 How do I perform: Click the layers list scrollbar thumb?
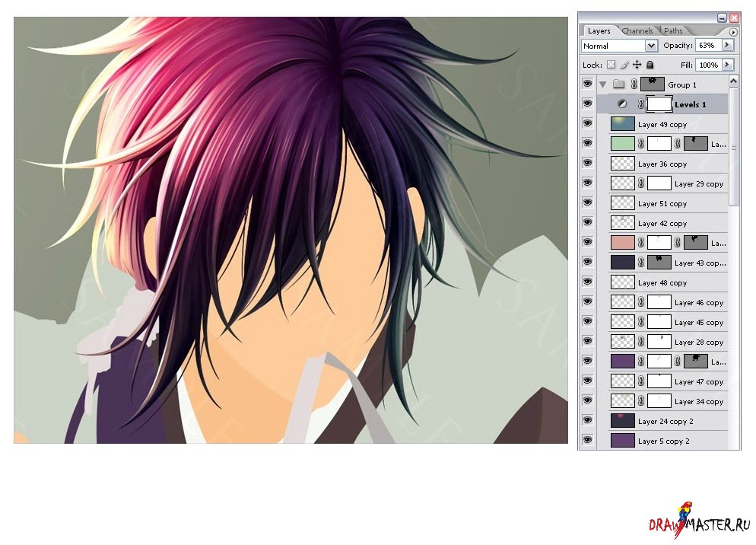tap(734, 147)
